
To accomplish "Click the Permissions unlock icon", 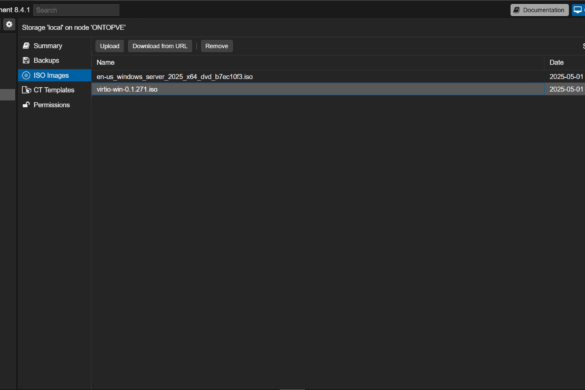I will 26,105.
